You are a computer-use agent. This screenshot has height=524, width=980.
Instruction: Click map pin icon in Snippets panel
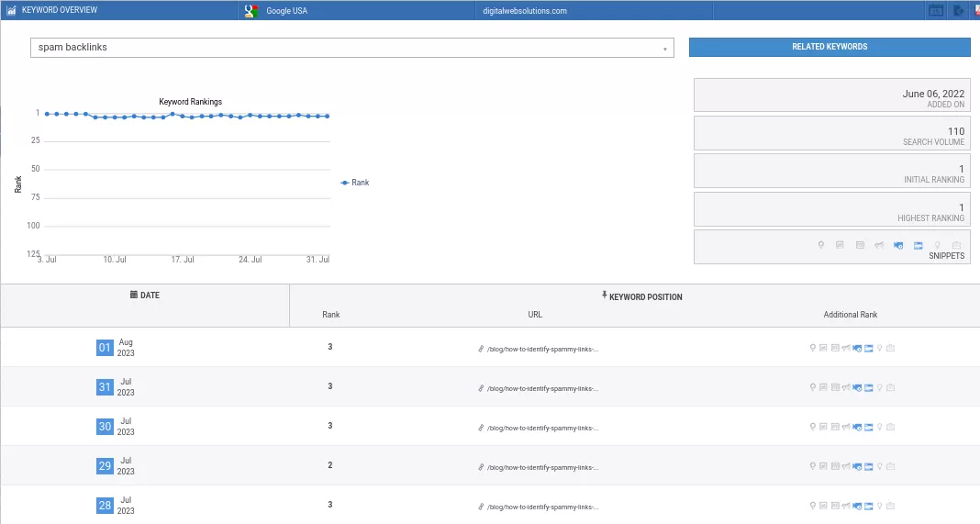click(821, 245)
